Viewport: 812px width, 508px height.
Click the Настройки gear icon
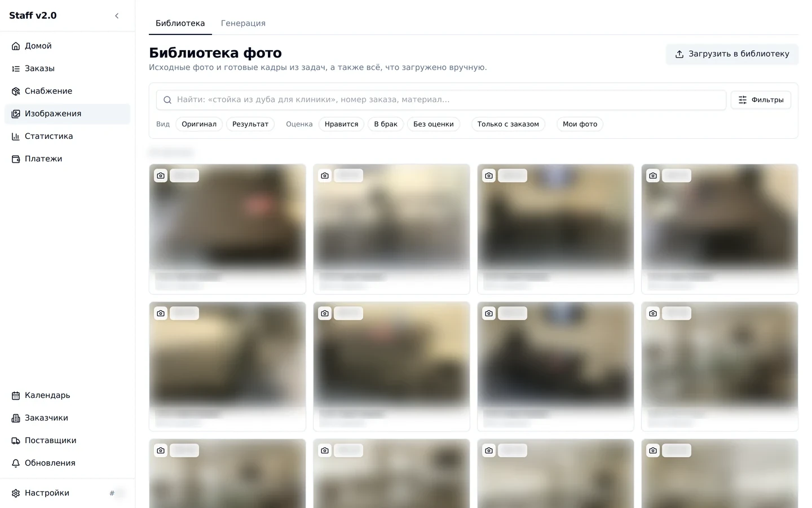point(16,493)
